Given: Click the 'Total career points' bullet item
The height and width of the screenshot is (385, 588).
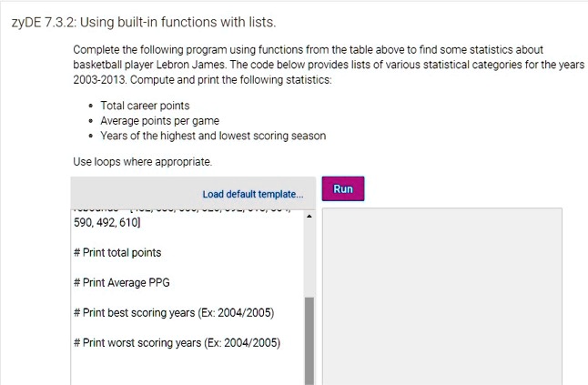Looking at the screenshot, I should [145, 106].
